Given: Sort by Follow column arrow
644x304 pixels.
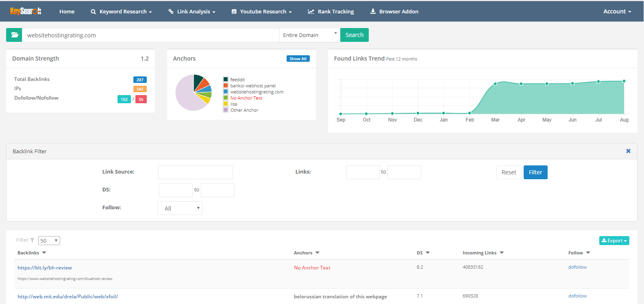Looking at the screenshot, I should 588,253.
